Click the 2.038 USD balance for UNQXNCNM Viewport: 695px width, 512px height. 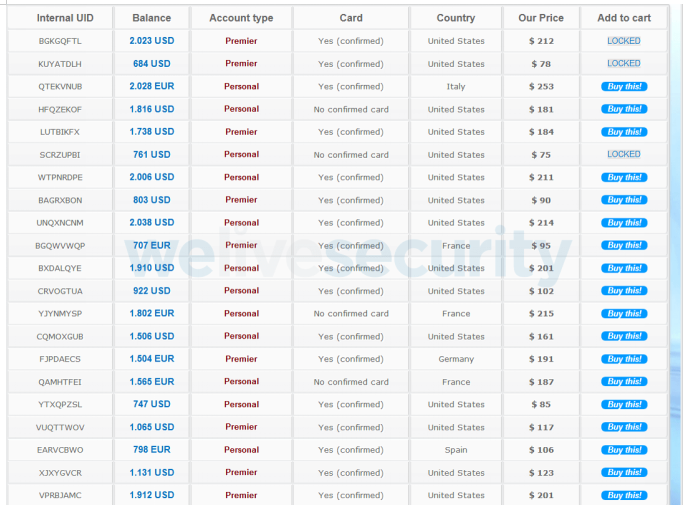[x=151, y=223]
